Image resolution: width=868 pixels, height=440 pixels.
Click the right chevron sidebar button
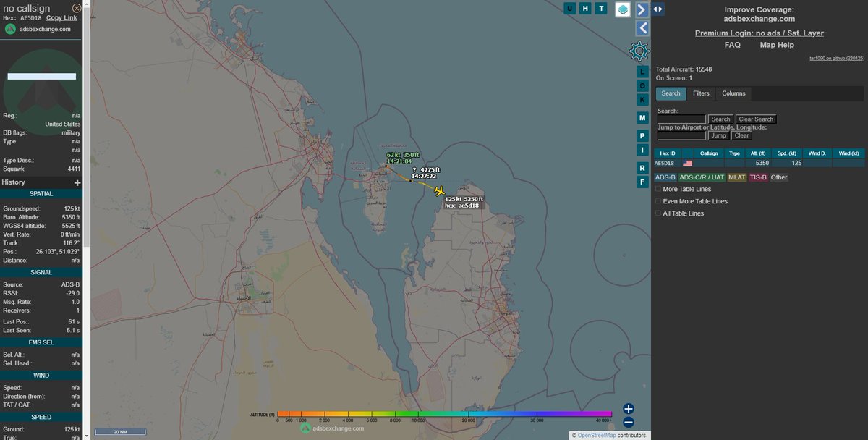coord(642,9)
